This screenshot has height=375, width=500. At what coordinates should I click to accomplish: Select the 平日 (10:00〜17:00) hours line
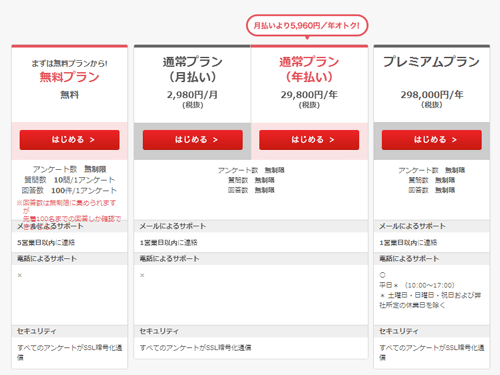(417, 285)
